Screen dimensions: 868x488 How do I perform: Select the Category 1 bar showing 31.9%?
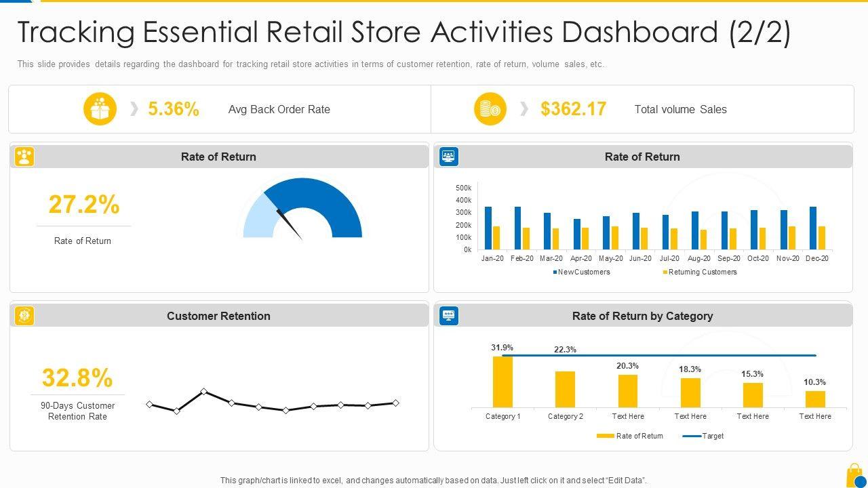click(502, 382)
